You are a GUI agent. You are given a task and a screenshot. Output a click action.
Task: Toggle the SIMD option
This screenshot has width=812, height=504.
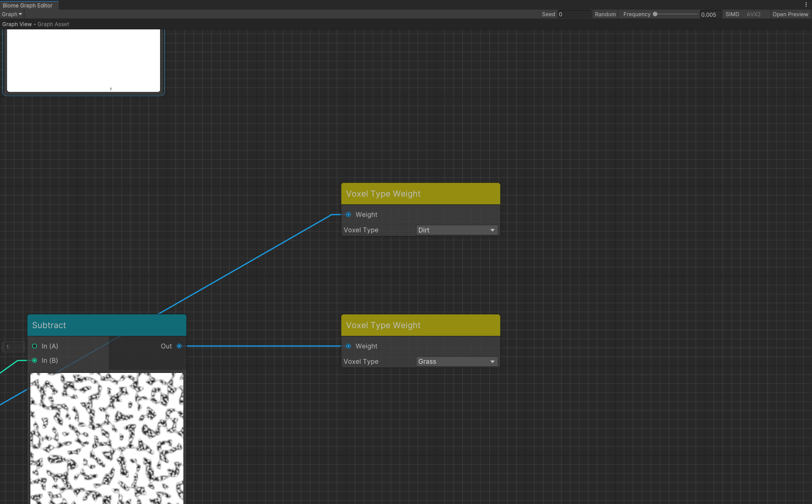(x=732, y=14)
